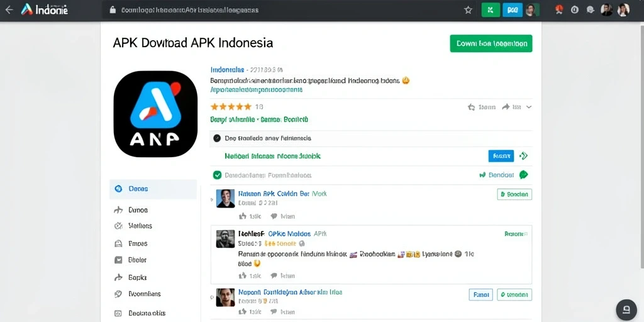The image size is (644, 322).
Task: Click the speech bubble icon in top bar
Action: (x=590, y=10)
